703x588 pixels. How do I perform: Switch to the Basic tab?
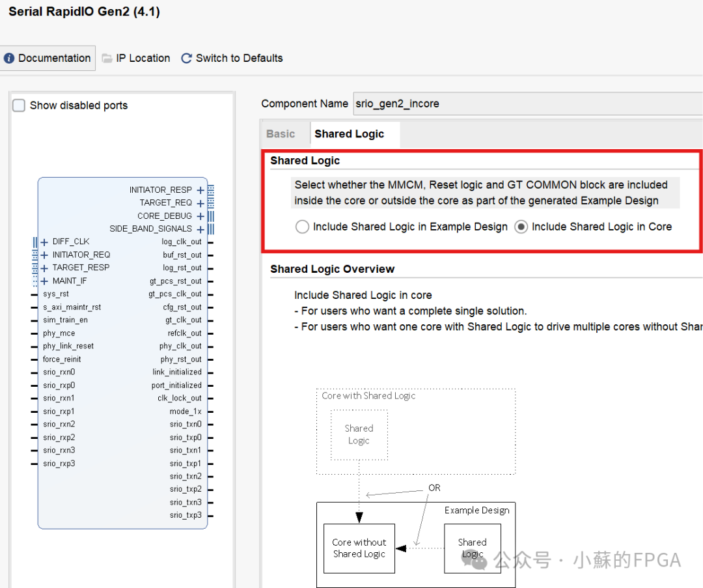point(281,134)
